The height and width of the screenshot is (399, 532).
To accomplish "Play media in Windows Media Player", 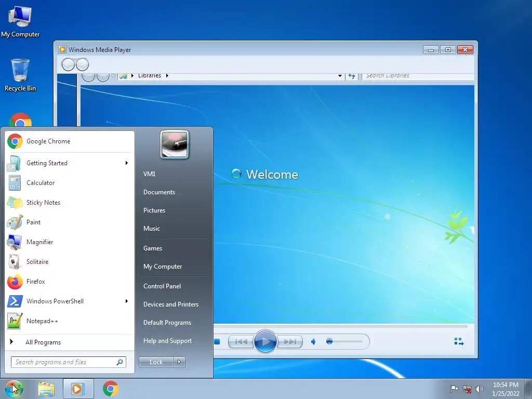I will point(265,341).
